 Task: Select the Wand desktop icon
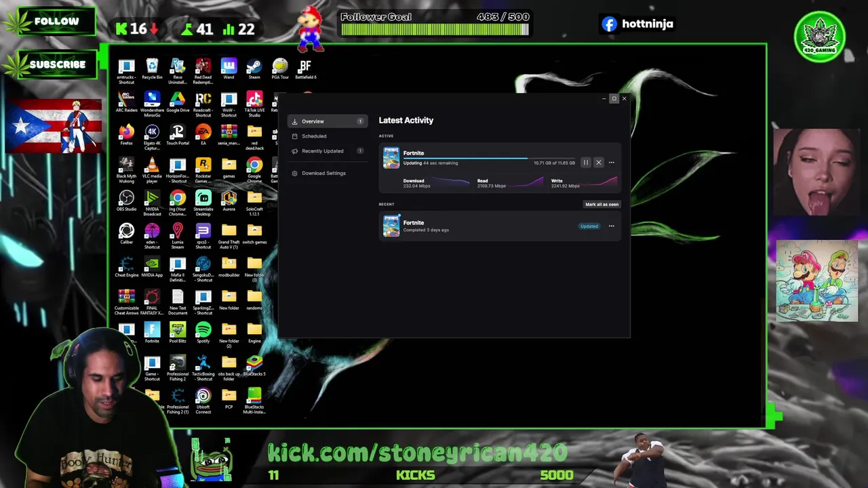point(229,69)
